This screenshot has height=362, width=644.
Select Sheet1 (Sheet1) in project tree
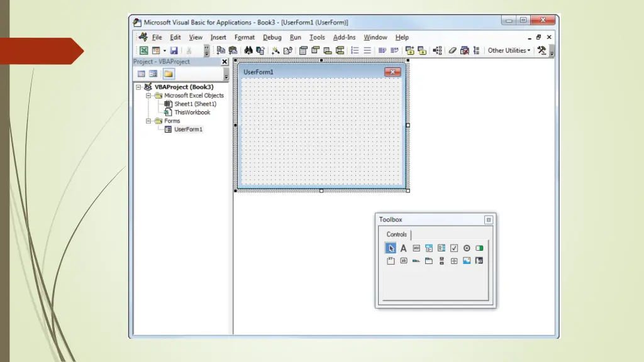click(x=195, y=104)
